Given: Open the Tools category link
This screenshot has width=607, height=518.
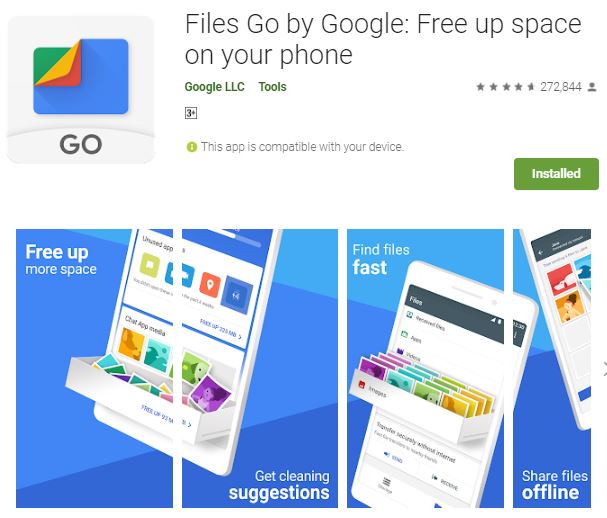Looking at the screenshot, I should 273,87.
